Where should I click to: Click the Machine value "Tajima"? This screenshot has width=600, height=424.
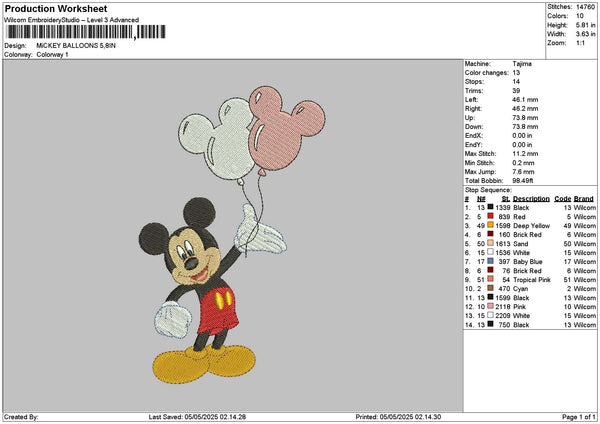(522, 64)
